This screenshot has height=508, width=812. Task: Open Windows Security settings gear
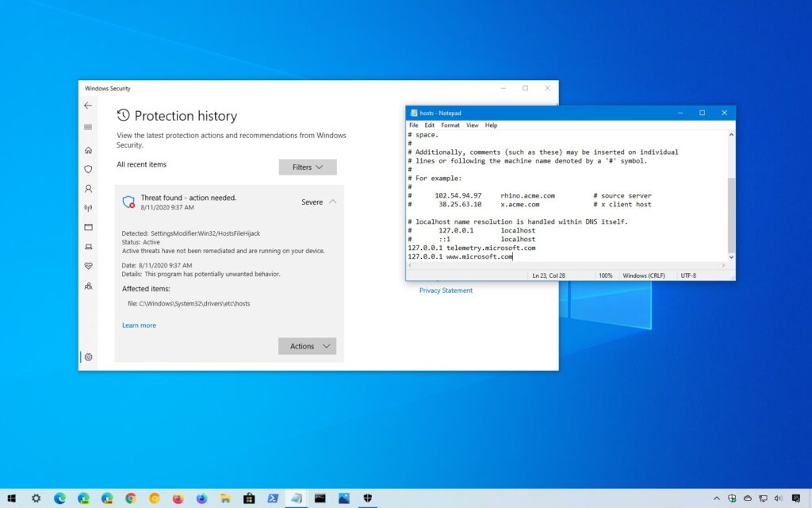[x=88, y=357]
